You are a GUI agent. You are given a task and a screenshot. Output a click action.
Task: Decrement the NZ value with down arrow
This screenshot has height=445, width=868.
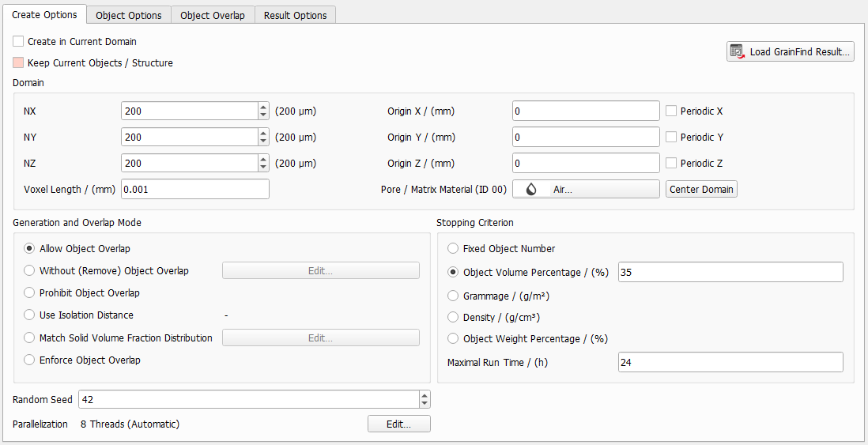[263, 168]
